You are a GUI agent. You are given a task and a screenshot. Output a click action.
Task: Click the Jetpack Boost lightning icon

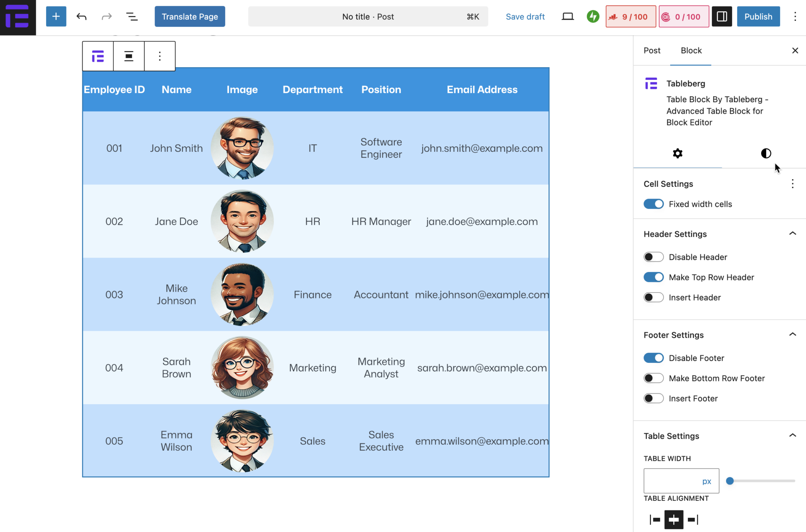click(592, 16)
